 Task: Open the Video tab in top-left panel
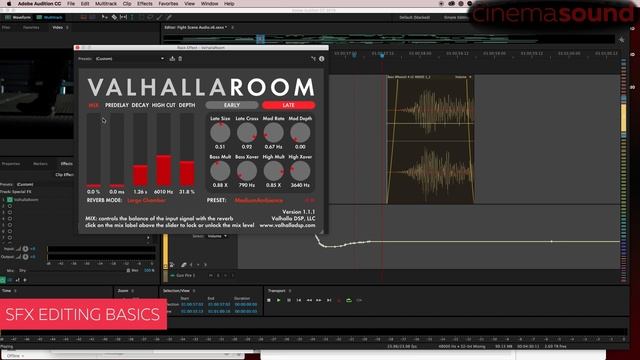(57, 28)
